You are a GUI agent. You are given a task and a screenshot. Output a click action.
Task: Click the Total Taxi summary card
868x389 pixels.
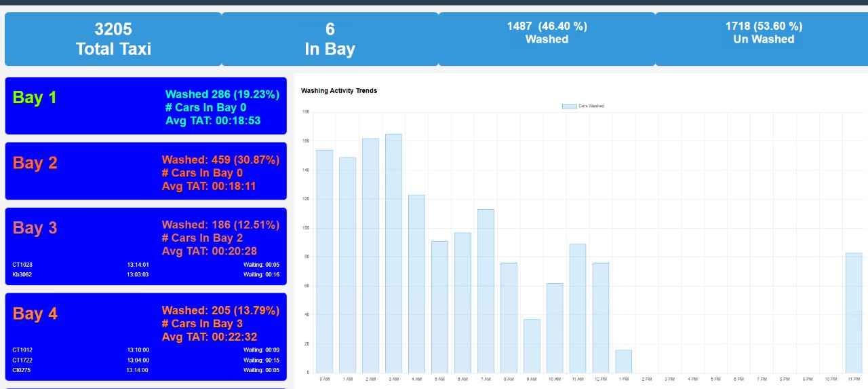[x=113, y=39]
